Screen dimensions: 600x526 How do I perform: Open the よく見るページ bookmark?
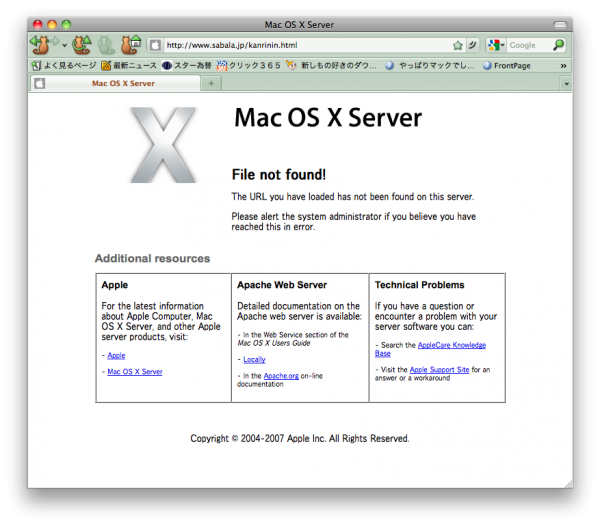click(x=64, y=65)
